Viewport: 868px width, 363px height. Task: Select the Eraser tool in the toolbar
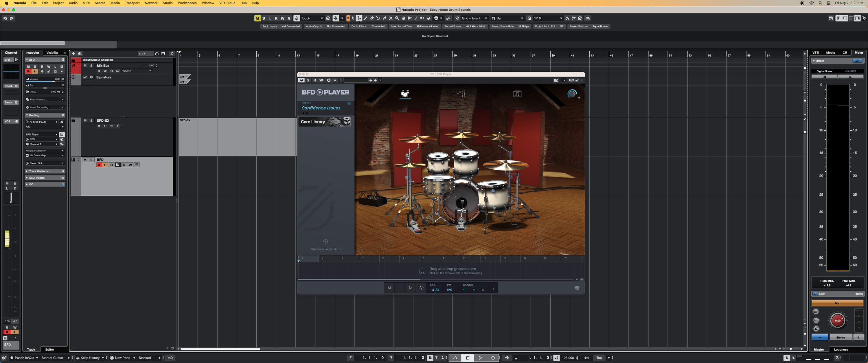tap(372, 18)
